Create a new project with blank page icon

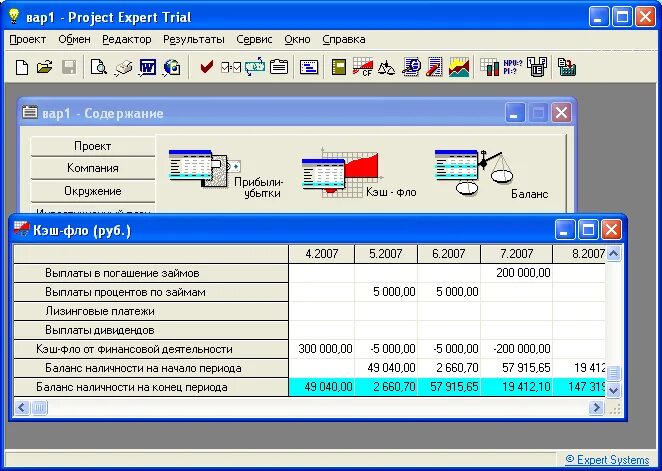click(x=22, y=67)
